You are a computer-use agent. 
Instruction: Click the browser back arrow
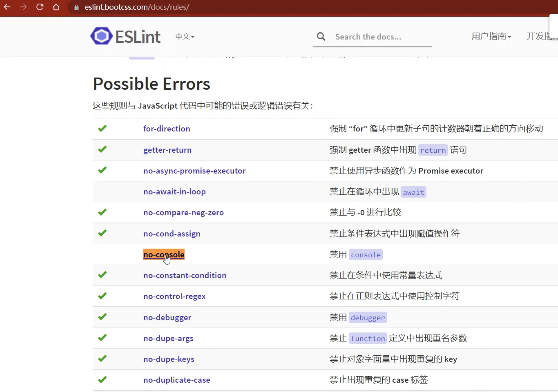[x=7, y=7]
